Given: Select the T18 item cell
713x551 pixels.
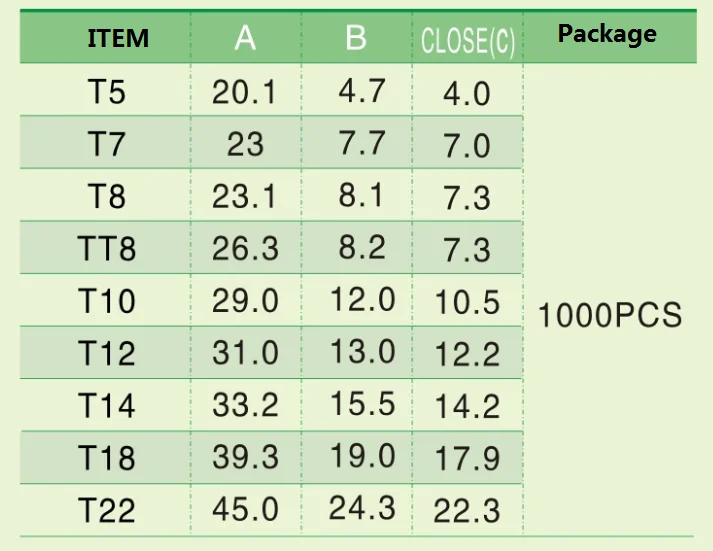Looking at the screenshot, I should tap(106, 458).
